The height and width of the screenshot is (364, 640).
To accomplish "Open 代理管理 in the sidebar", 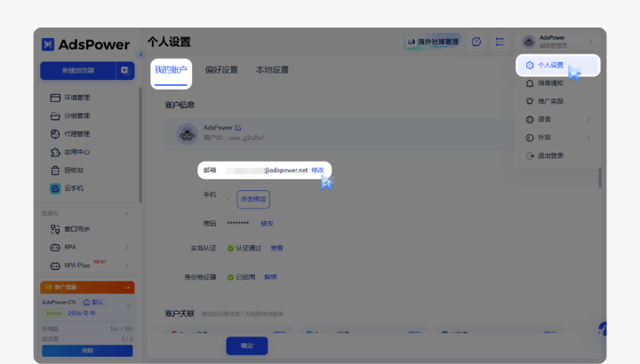I will click(x=76, y=134).
